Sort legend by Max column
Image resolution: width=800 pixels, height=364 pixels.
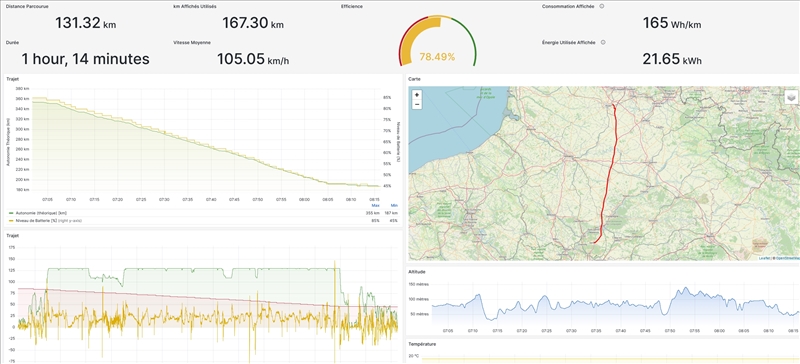click(375, 205)
